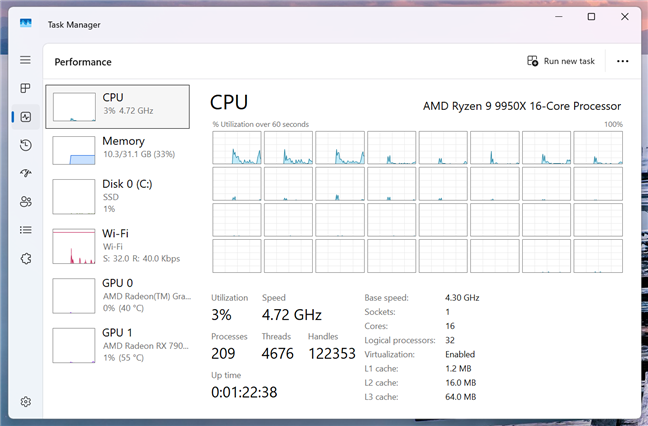
Task: Open the App history page icon
Action: (x=26, y=145)
